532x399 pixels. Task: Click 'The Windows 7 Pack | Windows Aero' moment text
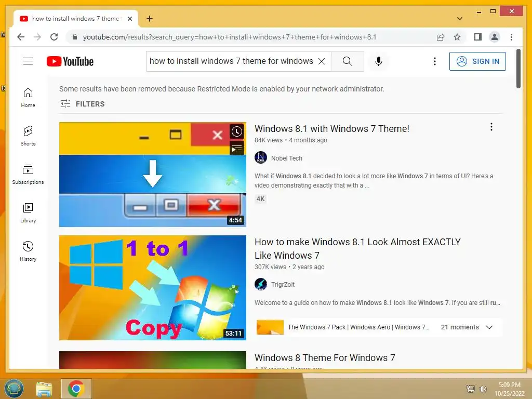tap(358, 327)
